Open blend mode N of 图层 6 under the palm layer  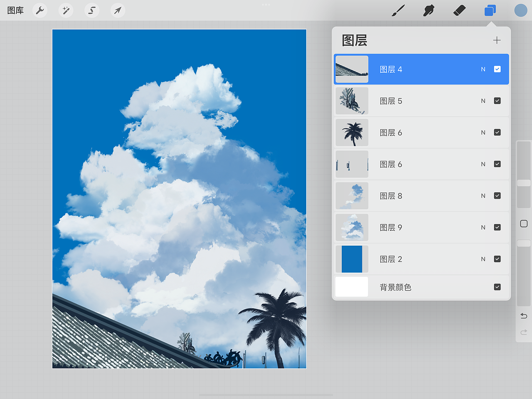(x=483, y=164)
